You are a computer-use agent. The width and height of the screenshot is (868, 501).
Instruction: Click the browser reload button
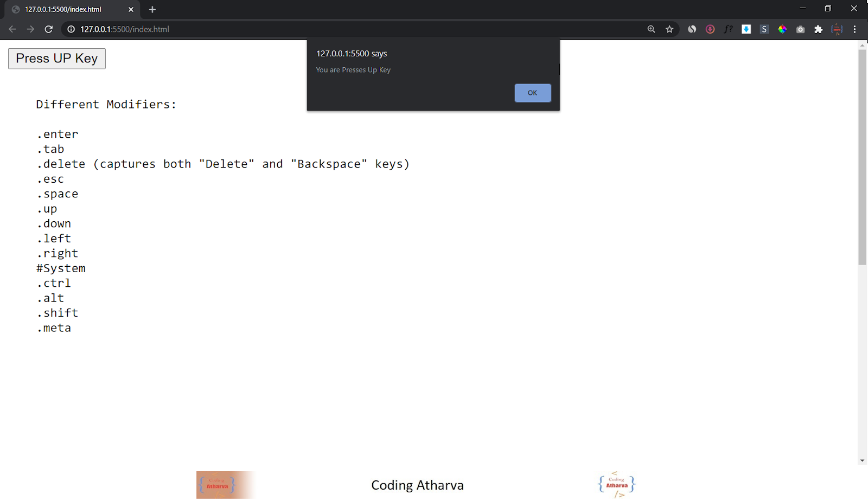click(x=49, y=29)
